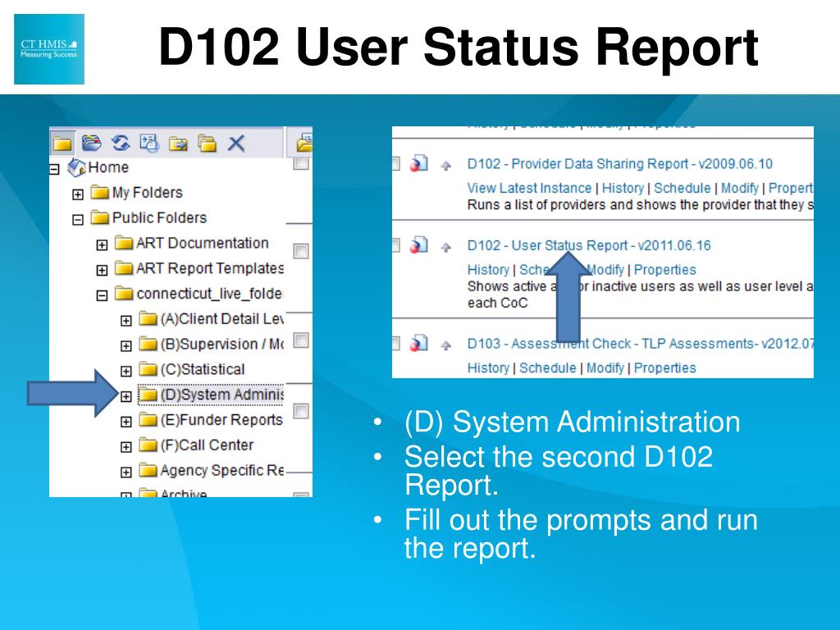
Task: Expand the ART Report Templates folder
Action: 102,270
